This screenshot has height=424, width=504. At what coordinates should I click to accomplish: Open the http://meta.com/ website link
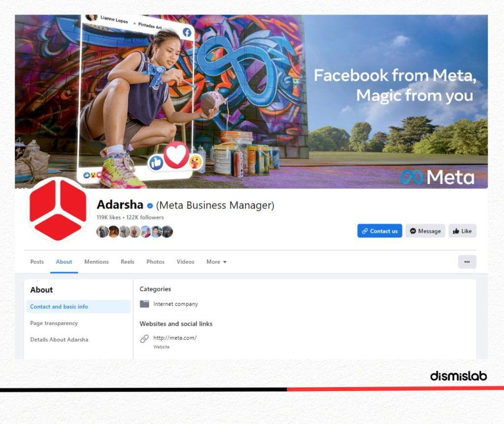175,338
